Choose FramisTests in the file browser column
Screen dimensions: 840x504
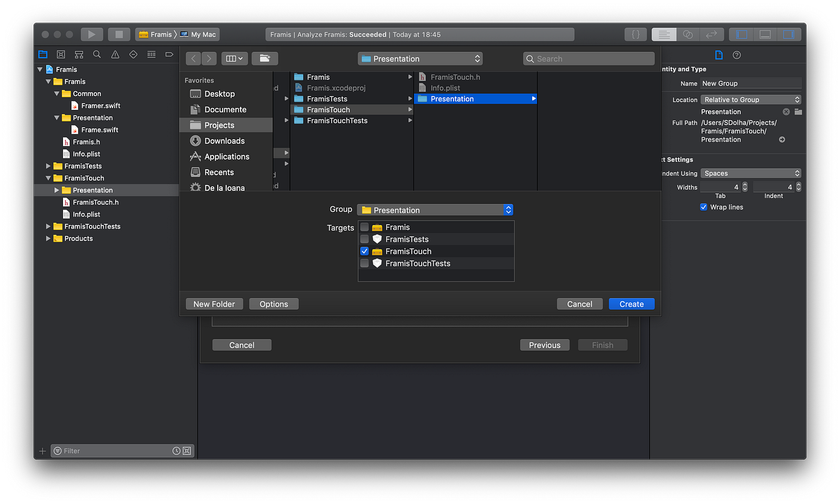(x=326, y=98)
